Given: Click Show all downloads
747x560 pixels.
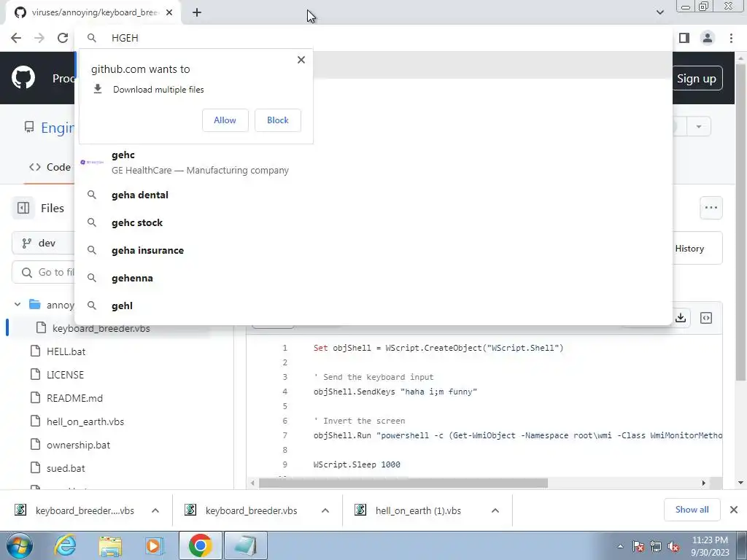Looking at the screenshot, I should point(692,510).
